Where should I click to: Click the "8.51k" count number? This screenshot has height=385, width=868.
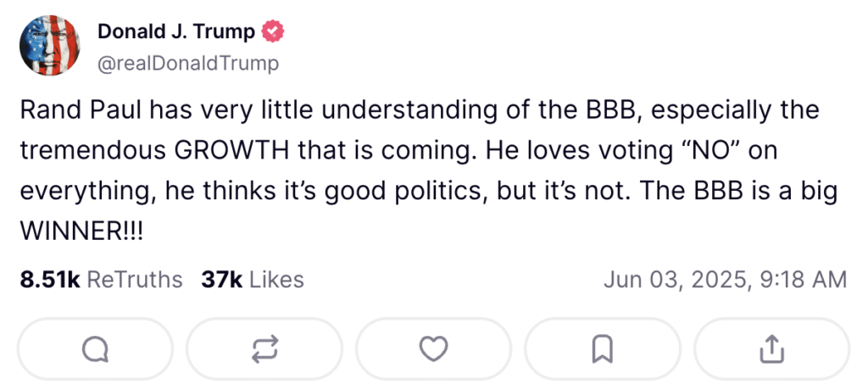click(49, 279)
